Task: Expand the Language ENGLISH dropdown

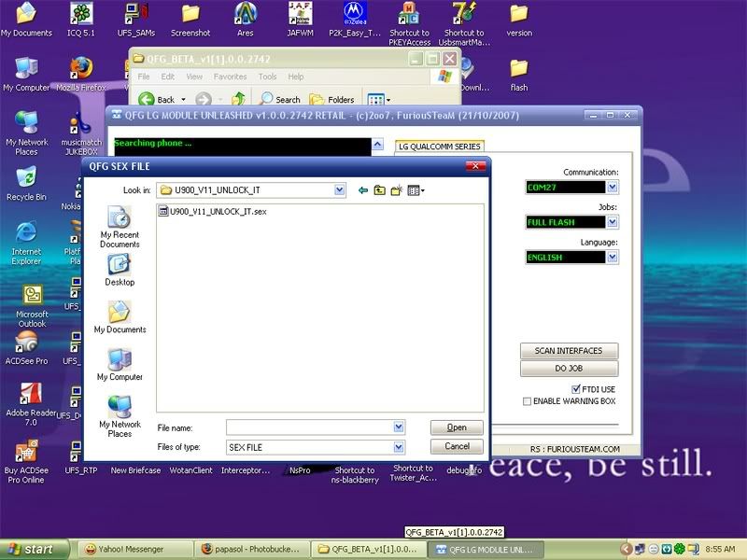Action: click(613, 258)
